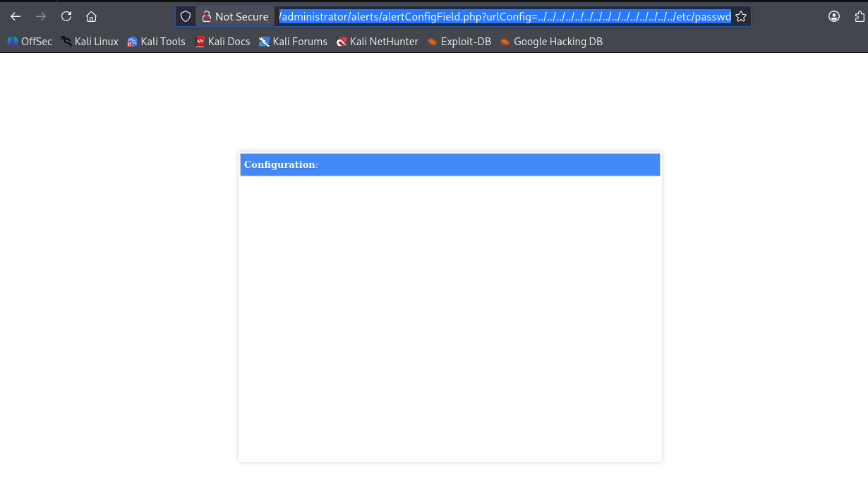This screenshot has height=491, width=868.
Task: Open the Google Hacking DB bookmark
Action: click(x=551, y=42)
